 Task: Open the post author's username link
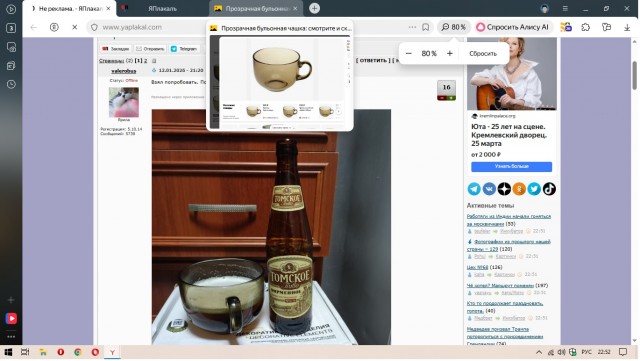pyautogui.click(x=124, y=71)
